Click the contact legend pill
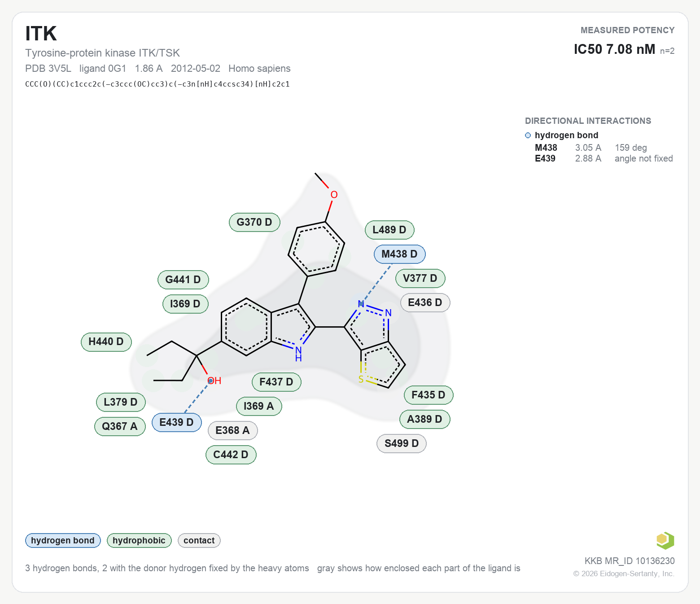Image resolution: width=700 pixels, height=604 pixels. pos(199,540)
